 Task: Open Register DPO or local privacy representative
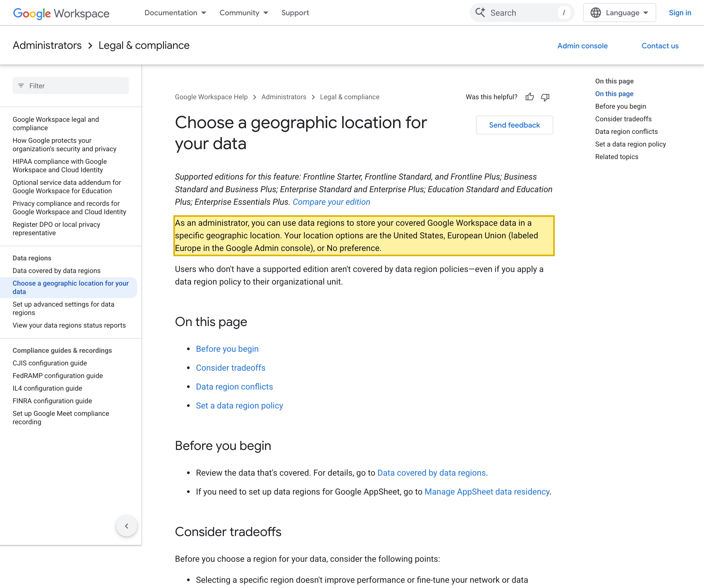pos(56,228)
